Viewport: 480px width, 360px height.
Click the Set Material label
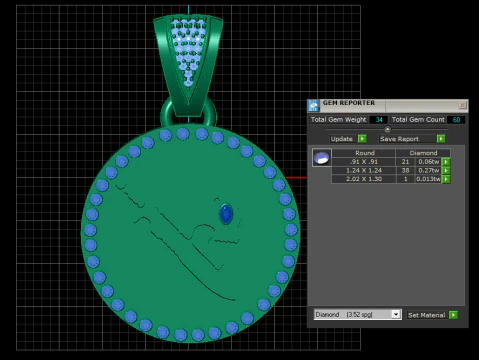(427, 315)
